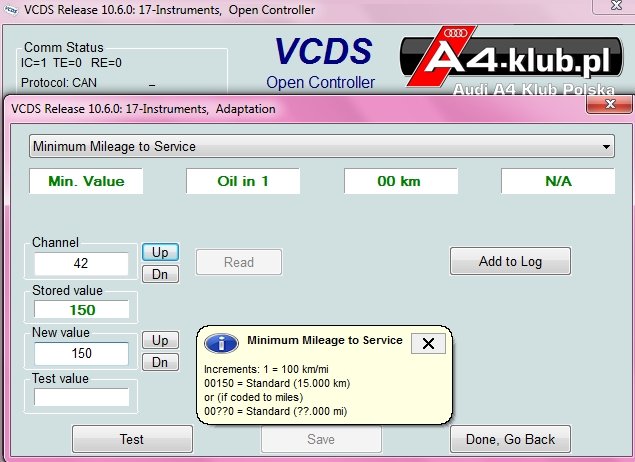Click 'Increments: 1 = 100 km/mi' text

(266, 369)
